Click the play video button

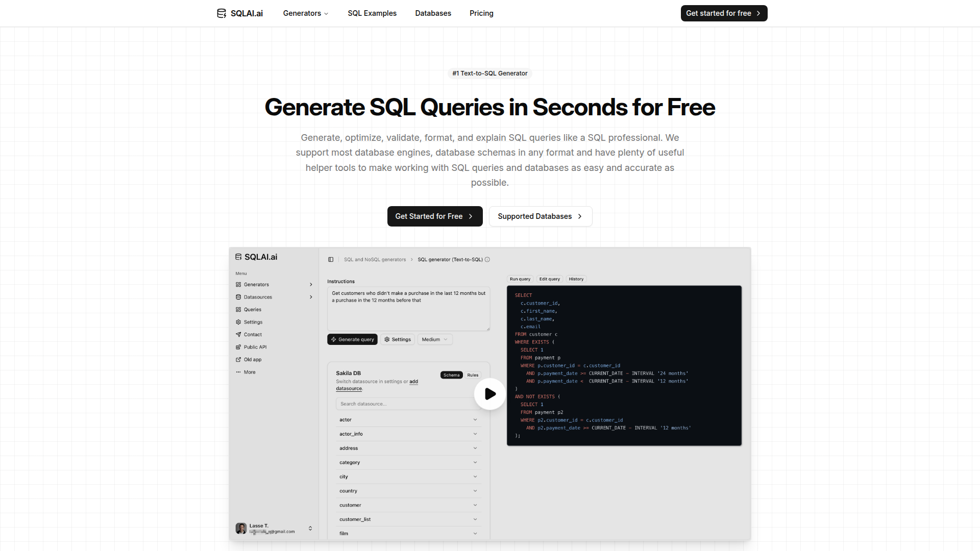tap(489, 394)
